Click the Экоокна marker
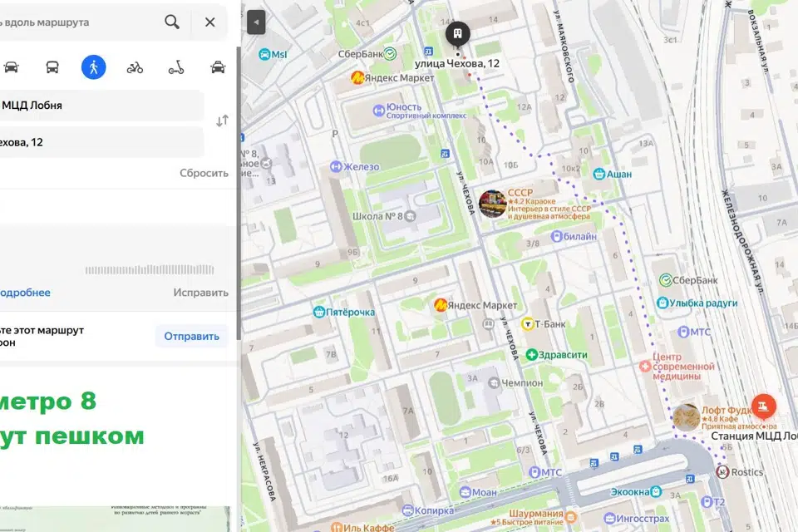The image size is (798, 532). coord(656,492)
